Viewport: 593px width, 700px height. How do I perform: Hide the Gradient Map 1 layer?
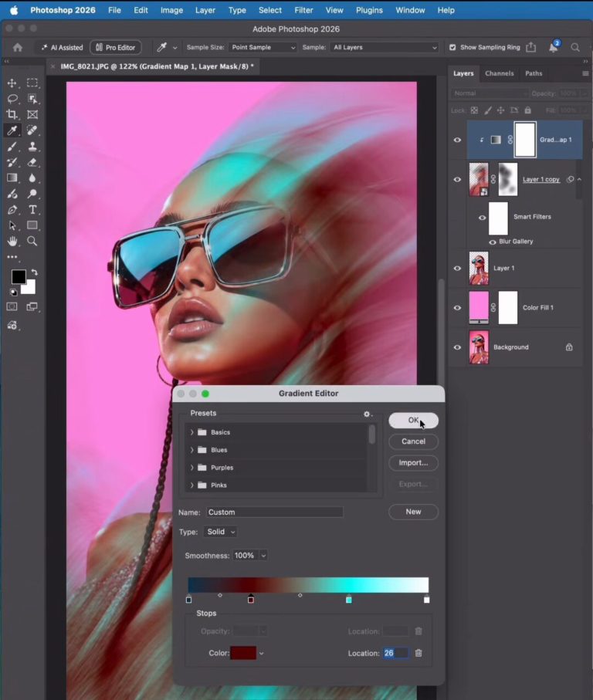click(457, 140)
